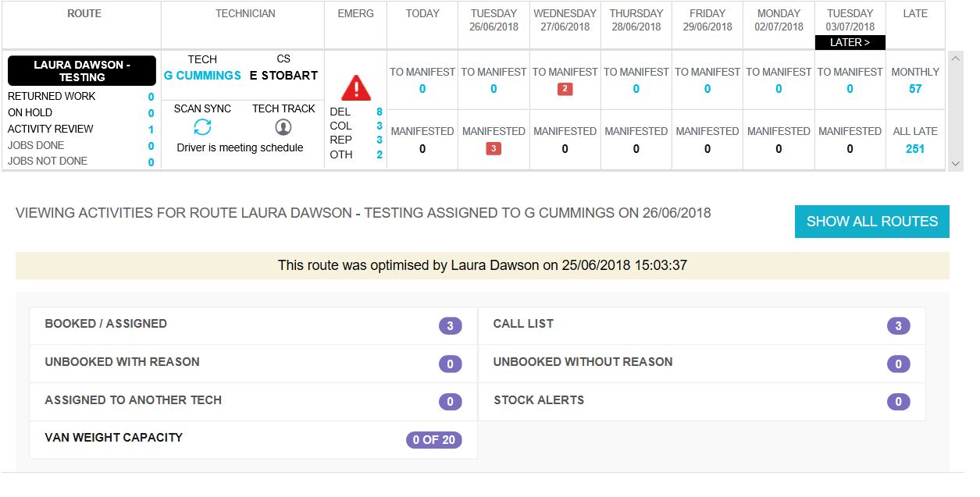Click the Unbooked With Reason count badge
980x497 pixels.
click(x=448, y=364)
